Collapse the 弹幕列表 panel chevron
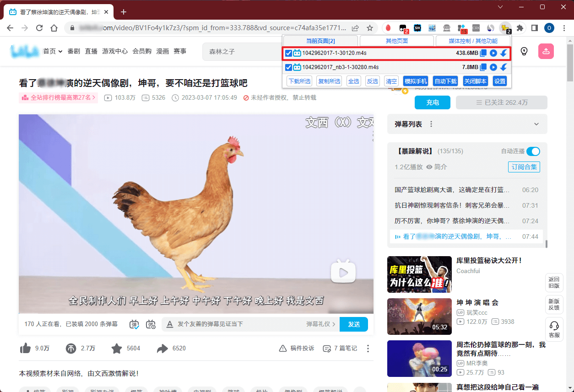 click(536, 124)
